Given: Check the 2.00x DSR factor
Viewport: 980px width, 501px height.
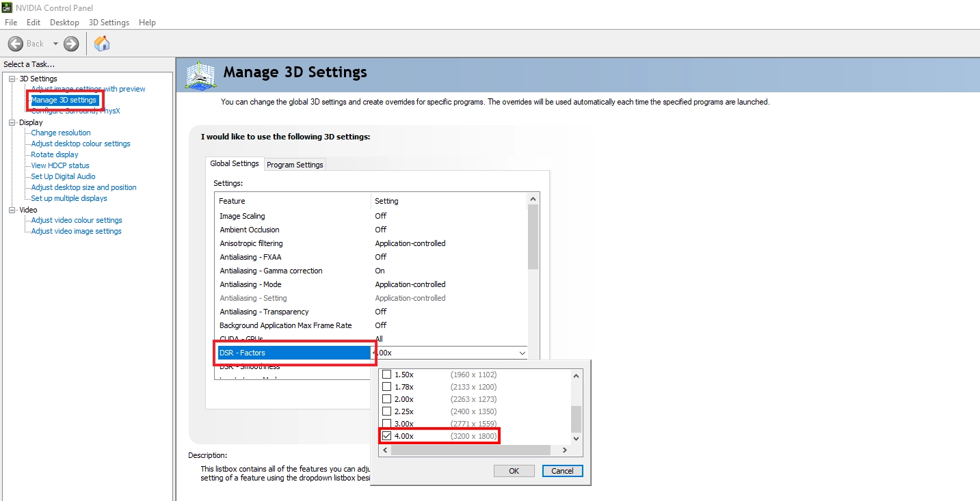Looking at the screenshot, I should click(386, 399).
